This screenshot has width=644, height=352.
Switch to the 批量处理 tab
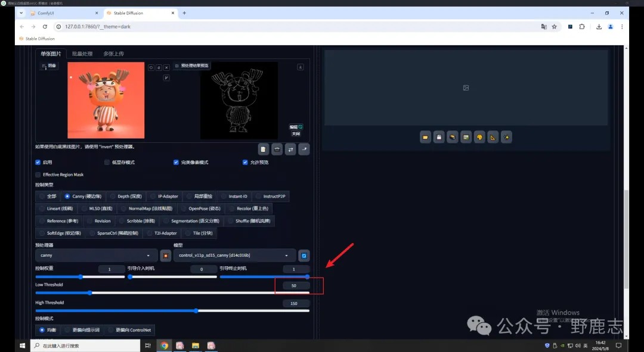(x=82, y=54)
